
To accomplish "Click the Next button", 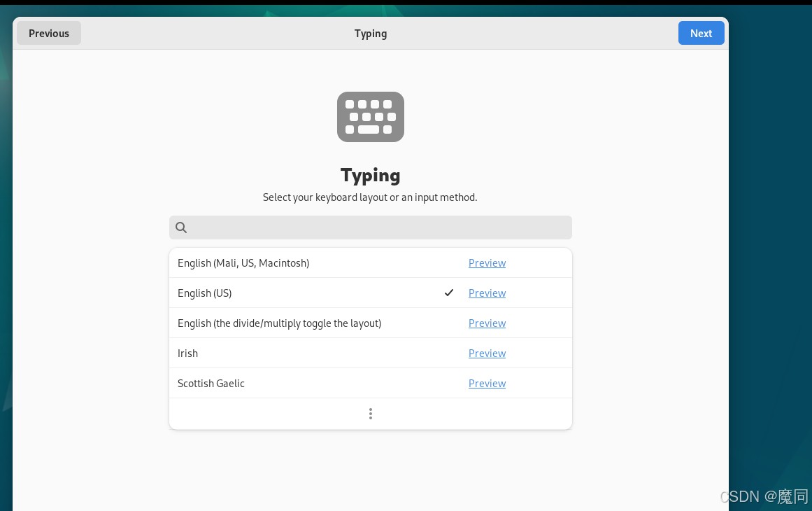I will [701, 33].
